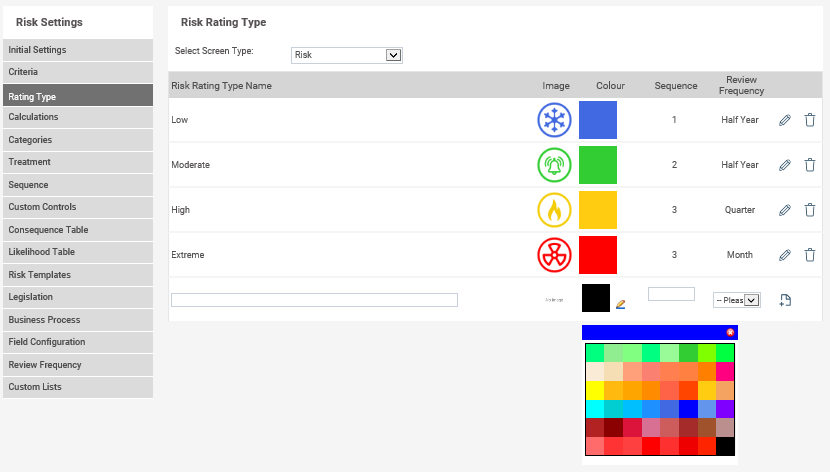Edit the Low risk rating row
Viewport: 830px width, 472px height.
click(x=784, y=120)
